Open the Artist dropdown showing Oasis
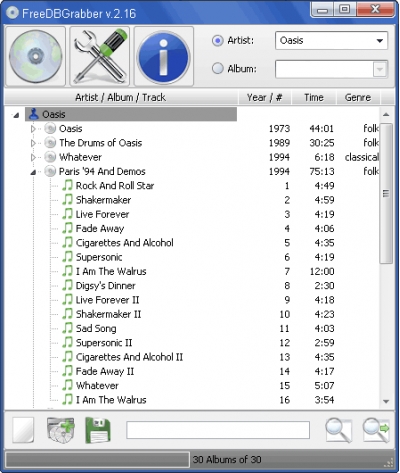The image size is (400, 473). (331, 41)
